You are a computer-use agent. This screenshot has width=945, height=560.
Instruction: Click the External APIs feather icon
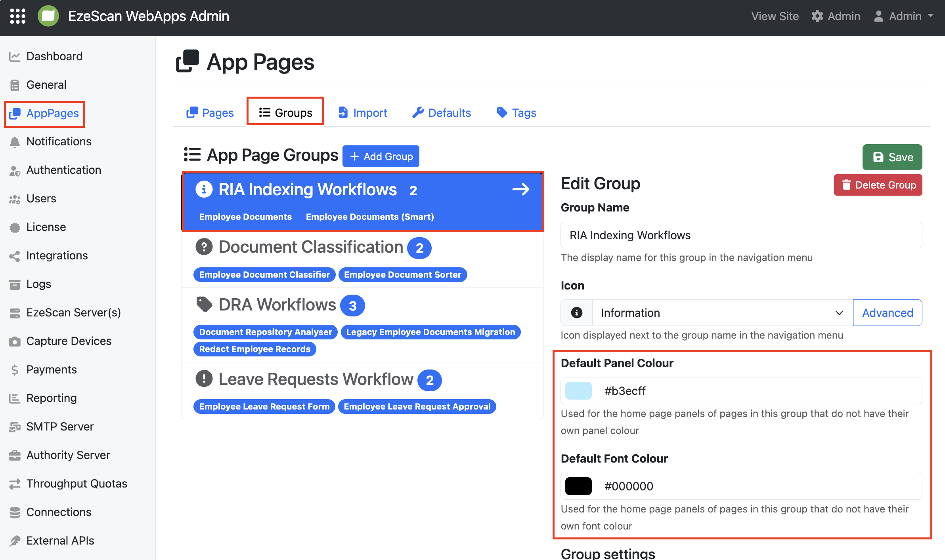tap(15, 541)
